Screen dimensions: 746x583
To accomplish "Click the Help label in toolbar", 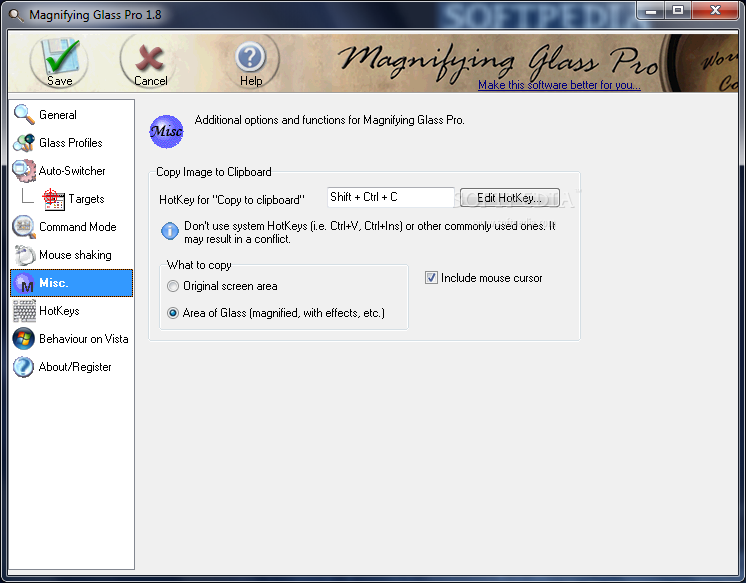I will (x=251, y=81).
